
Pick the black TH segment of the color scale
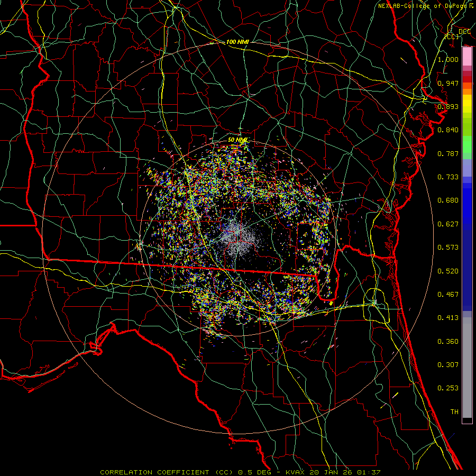(x=467, y=420)
